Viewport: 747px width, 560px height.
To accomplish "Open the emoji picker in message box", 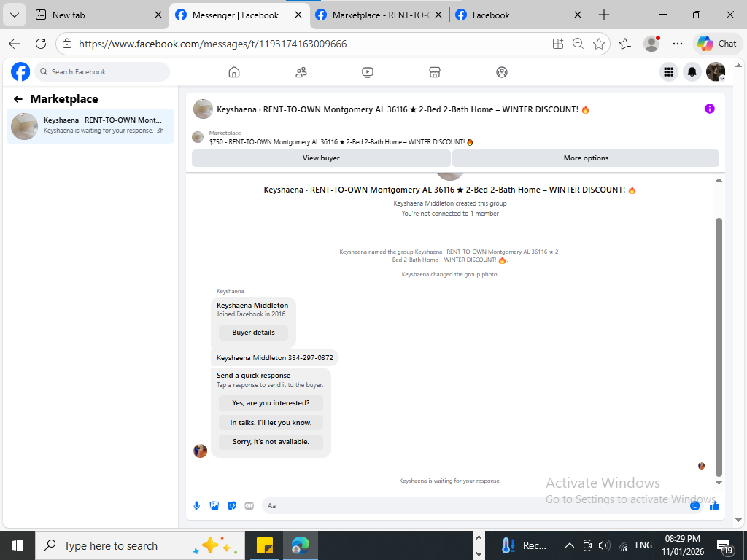I will tap(694, 506).
